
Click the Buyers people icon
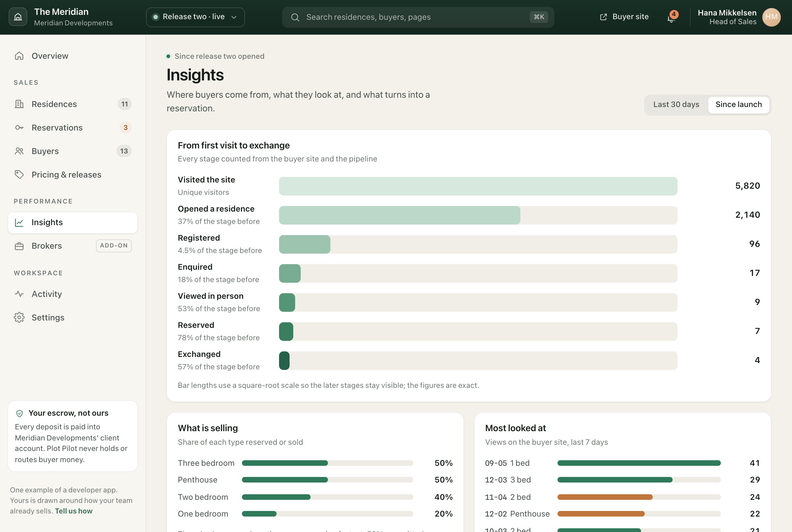point(19,151)
